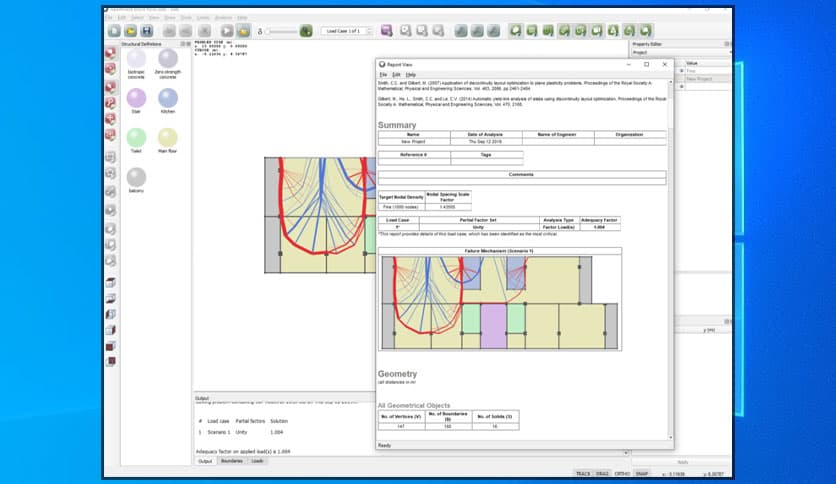Screen dimensions: 836x484
Task: Click the first magnifier zoom icon
Action: point(406,31)
